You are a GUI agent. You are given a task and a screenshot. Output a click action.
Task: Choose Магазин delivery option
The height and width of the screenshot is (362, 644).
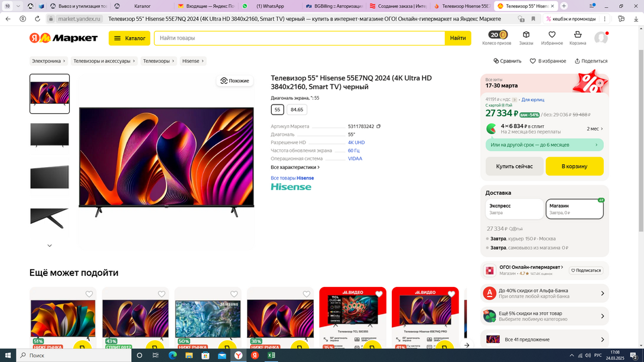pyautogui.click(x=574, y=209)
